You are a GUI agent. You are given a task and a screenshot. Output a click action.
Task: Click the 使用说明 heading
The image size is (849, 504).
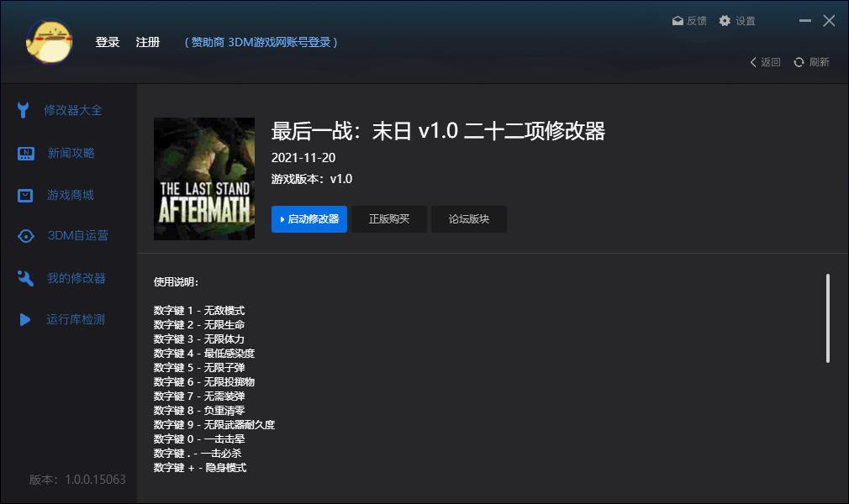point(176,282)
